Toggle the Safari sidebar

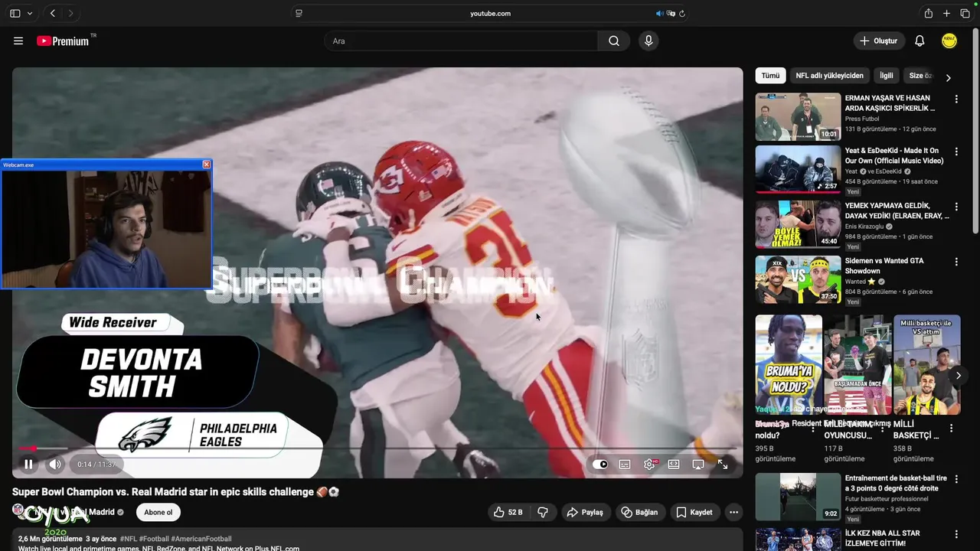point(15,13)
